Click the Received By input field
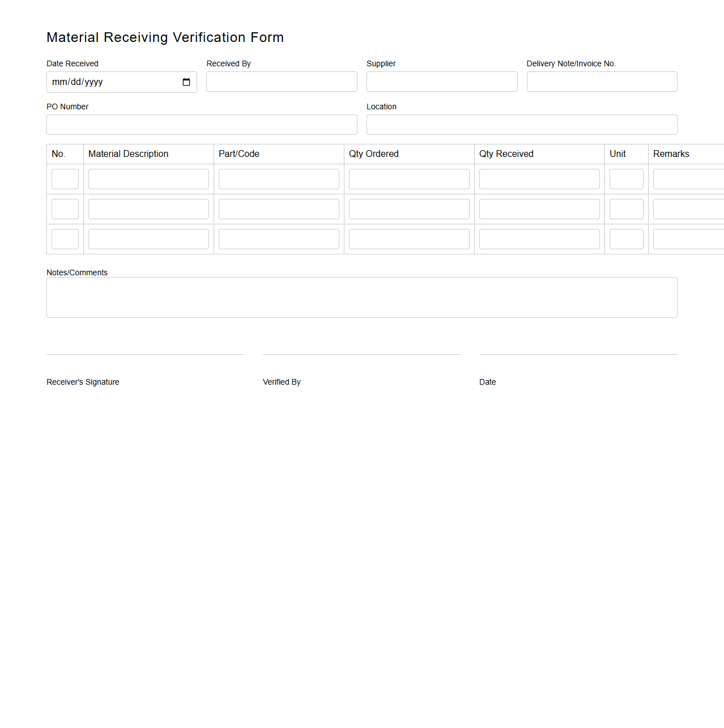Viewport: 724px width, 728px height. tap(282, 82)
